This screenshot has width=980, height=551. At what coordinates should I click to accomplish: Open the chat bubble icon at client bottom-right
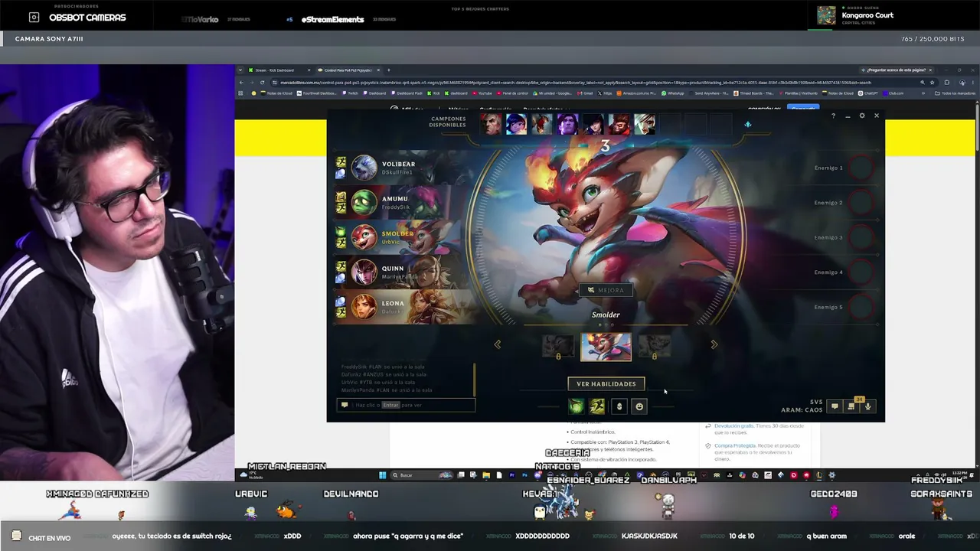click(x=835, y=406)
